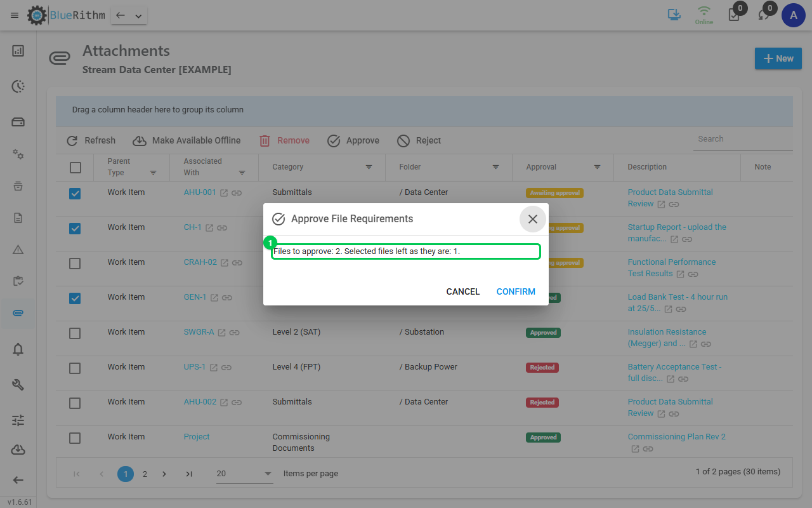The width and height of the screenshot is (812, 508).
Task: Click Make Available Offline
Action: click(187, 141)
